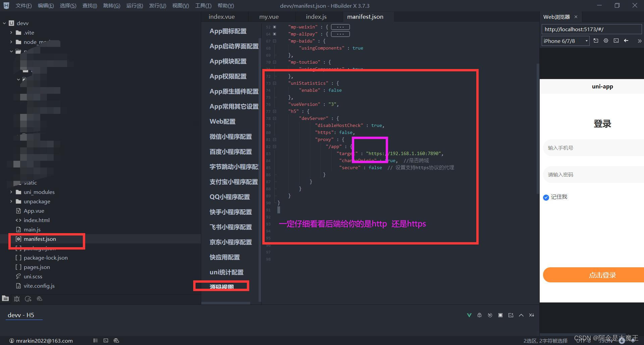Viewport: 644px width, 345px height.
Task: Open the 文件(F) menu
Action: pyautogui.click(x=23, y=6)
